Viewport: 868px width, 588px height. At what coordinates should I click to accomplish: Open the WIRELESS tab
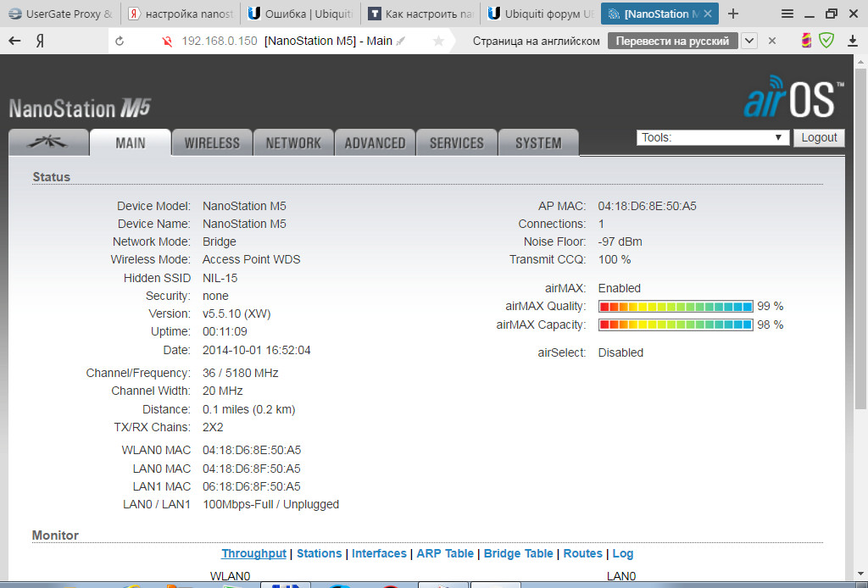[x=212, y=142]
